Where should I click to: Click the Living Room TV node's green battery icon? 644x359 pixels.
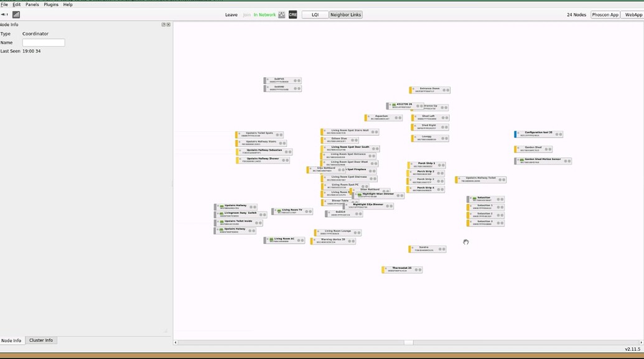279,211
